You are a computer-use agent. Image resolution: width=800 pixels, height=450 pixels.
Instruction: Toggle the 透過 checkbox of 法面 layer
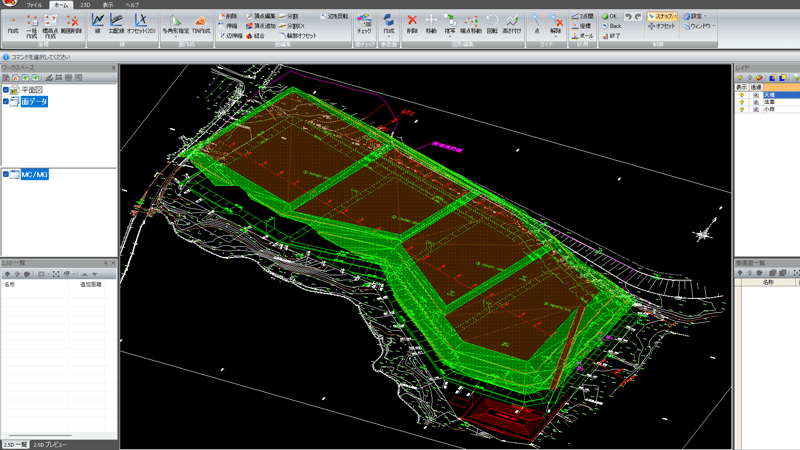tap(756, 103)
